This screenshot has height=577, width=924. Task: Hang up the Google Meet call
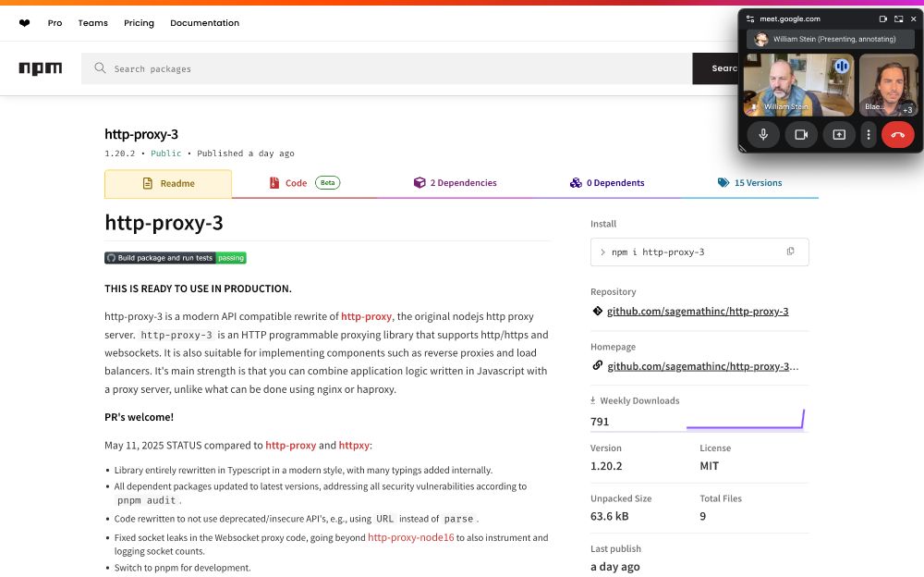pyautogui.click(x=897, y=134)
